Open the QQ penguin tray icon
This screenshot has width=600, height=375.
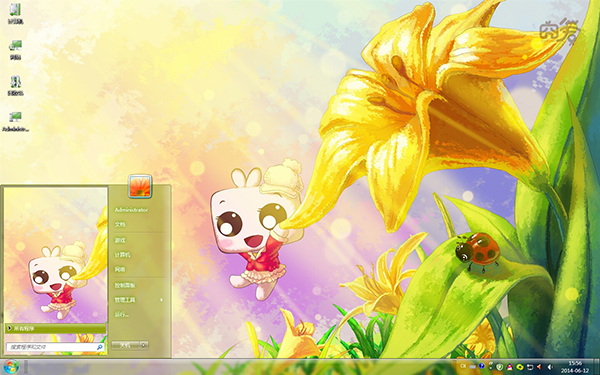coord(510,367)
